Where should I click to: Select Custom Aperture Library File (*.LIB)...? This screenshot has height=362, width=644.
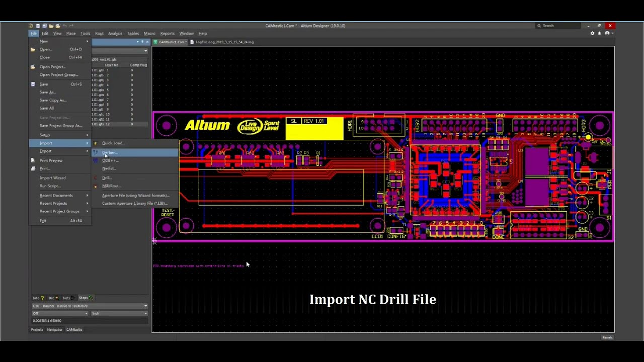point(135,203)
